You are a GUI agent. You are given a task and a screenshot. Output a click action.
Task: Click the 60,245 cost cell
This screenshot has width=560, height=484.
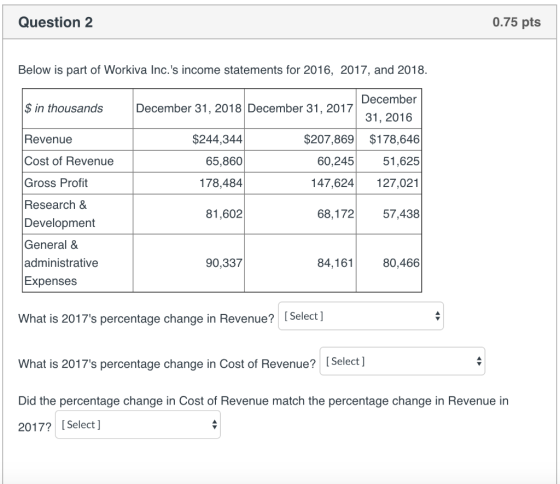click(300, 161)
